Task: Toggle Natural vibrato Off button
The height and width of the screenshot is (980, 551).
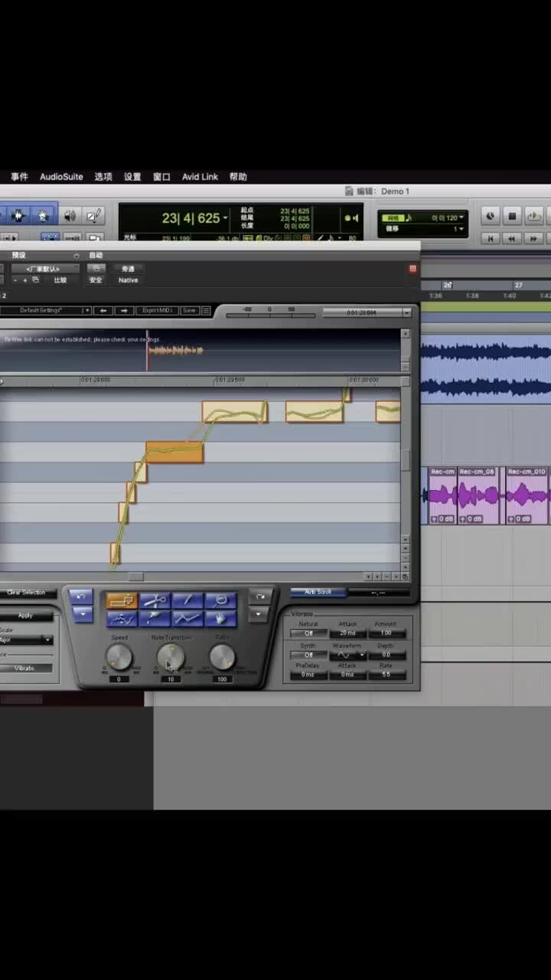Action: 308,633
